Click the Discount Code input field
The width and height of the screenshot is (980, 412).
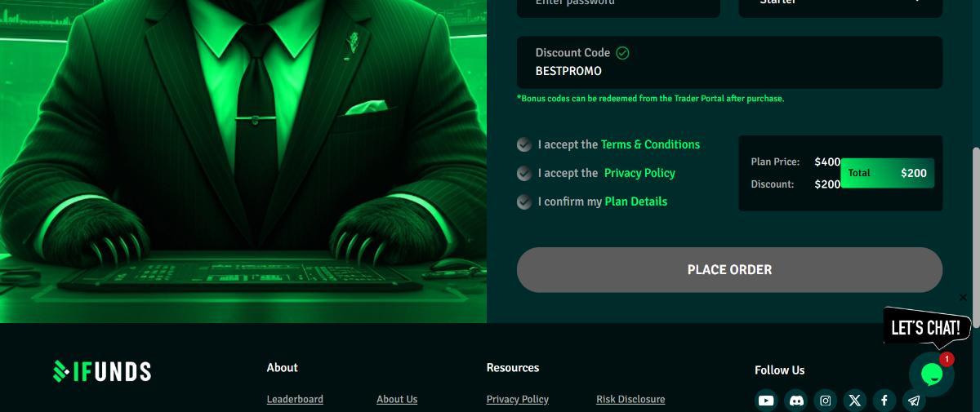pos(729,63)
